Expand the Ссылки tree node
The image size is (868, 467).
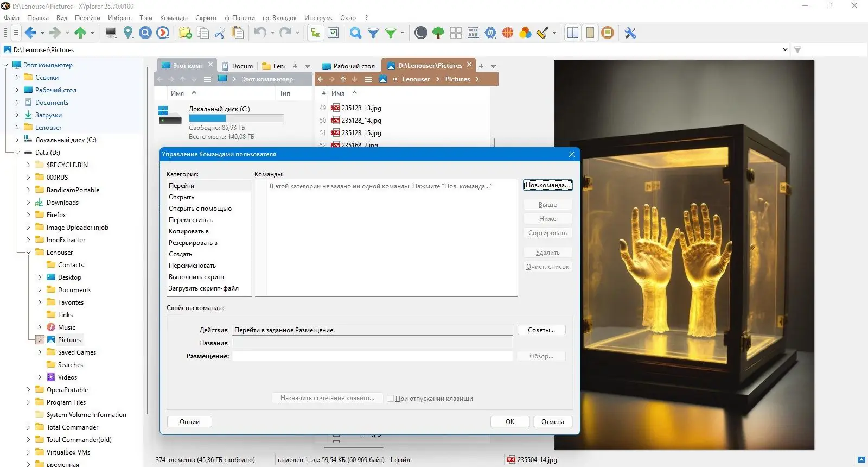tap(17, 78)
